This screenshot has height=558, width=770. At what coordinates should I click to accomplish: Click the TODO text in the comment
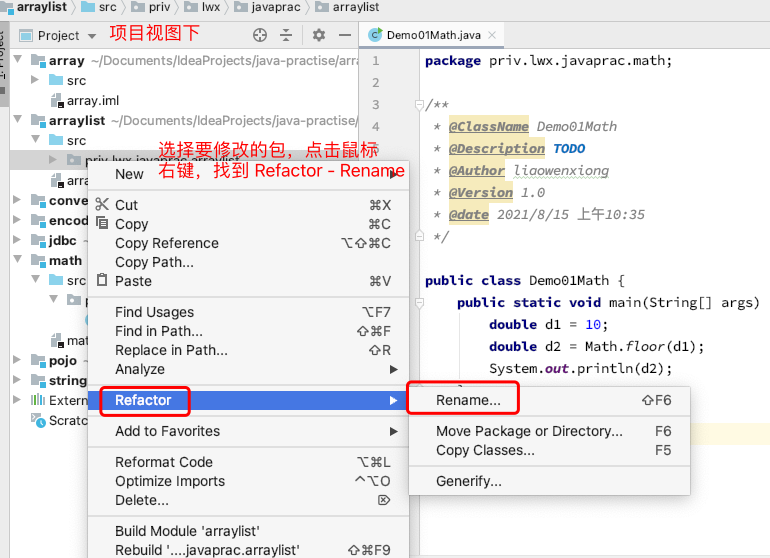[569, 148]
